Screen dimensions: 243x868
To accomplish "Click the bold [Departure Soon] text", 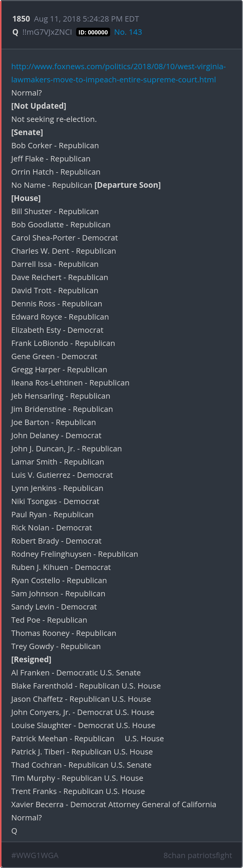I will click(127, 185).
